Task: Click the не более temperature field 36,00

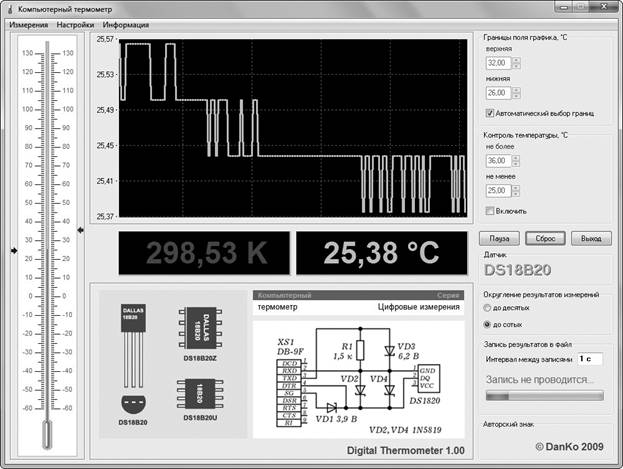Action: (499, 161)
